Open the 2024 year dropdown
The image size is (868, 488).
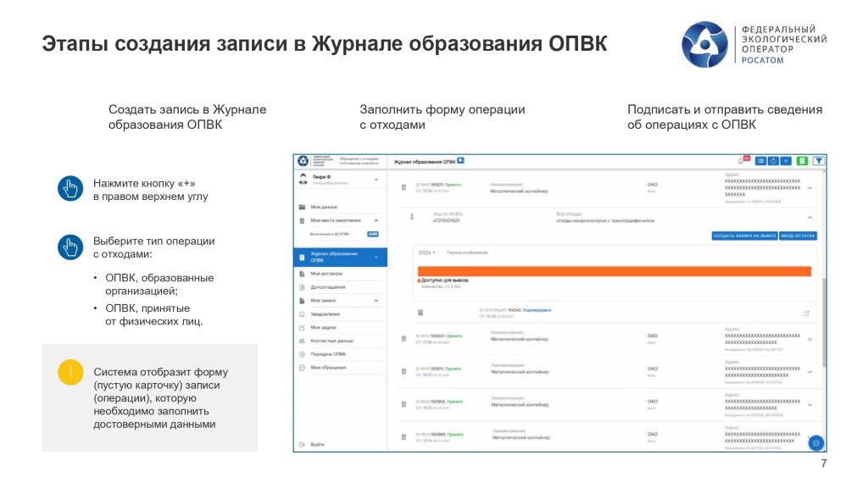point(427,252)
